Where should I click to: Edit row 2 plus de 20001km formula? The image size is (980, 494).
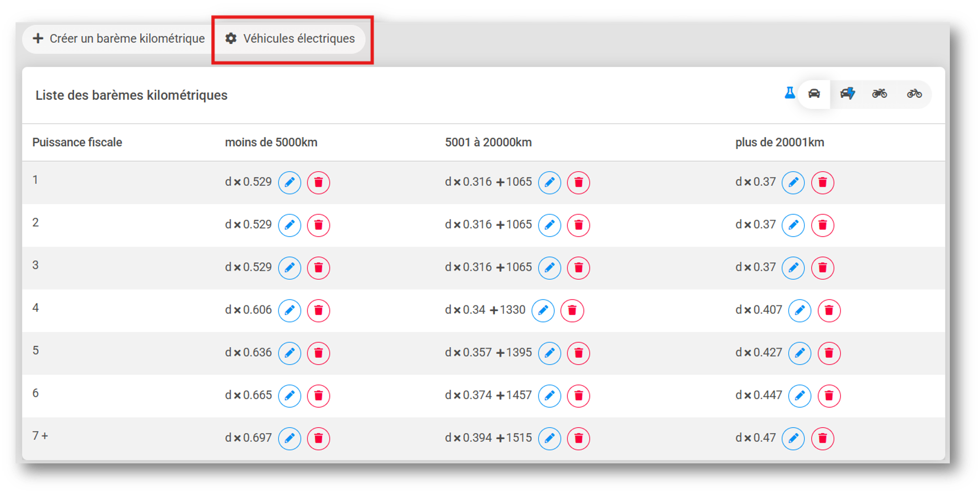point(793,225)
